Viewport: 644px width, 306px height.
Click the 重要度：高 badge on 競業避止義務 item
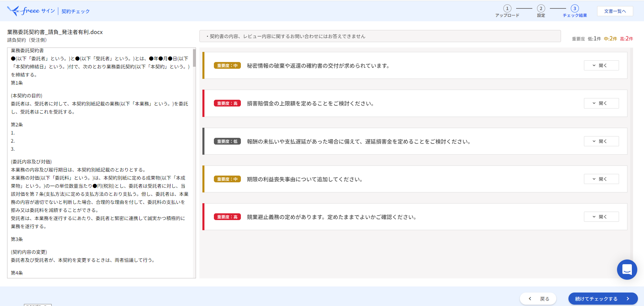tap(227, 217)
